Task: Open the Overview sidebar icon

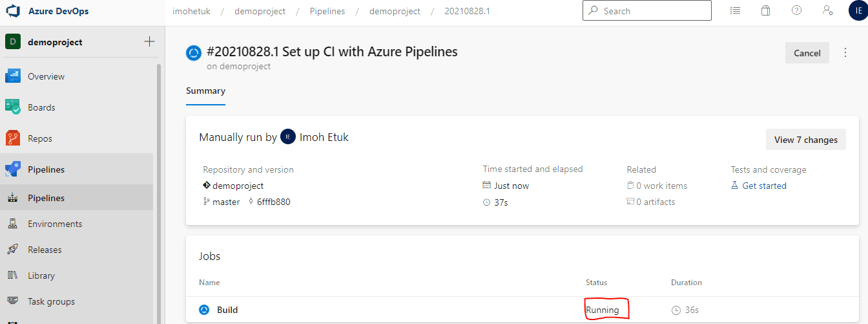Action: tap(13, 76)
